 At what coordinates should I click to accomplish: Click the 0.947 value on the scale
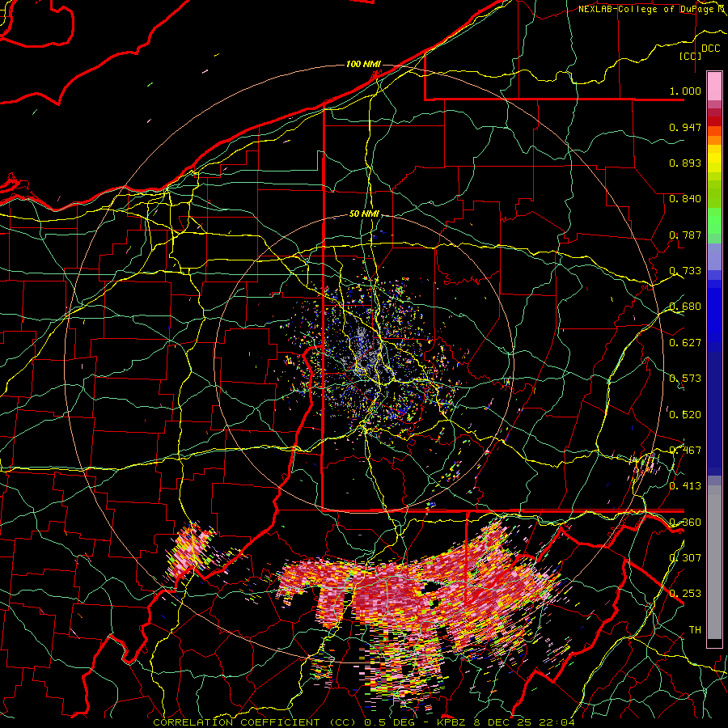[x=685, y=127]
